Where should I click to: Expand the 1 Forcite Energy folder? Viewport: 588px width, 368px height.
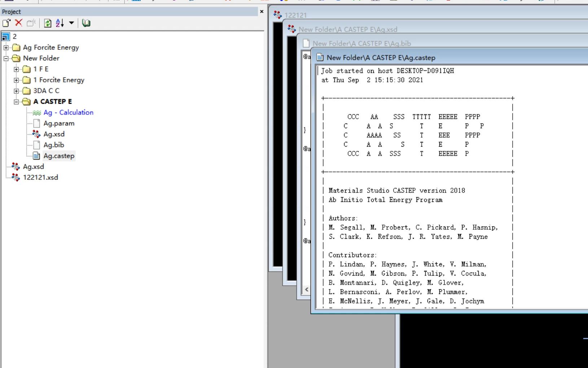(16, 80)
